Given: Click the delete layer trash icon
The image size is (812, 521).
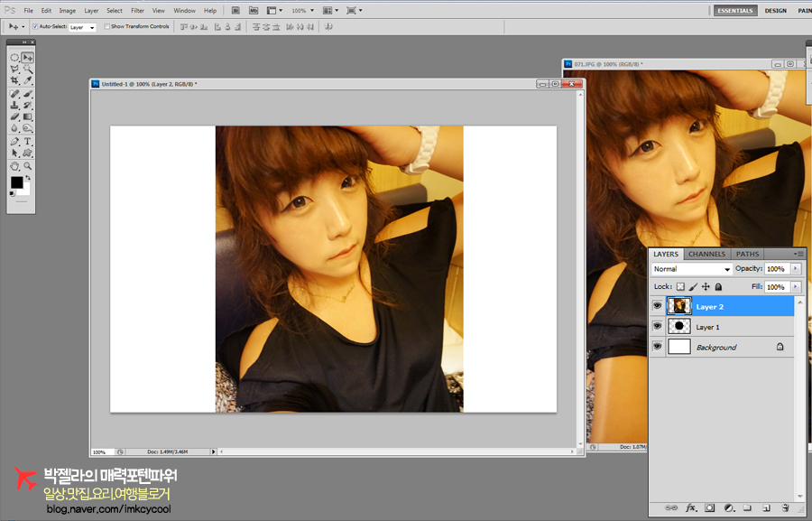Looking at the screenshot, I should pos(785,508).
